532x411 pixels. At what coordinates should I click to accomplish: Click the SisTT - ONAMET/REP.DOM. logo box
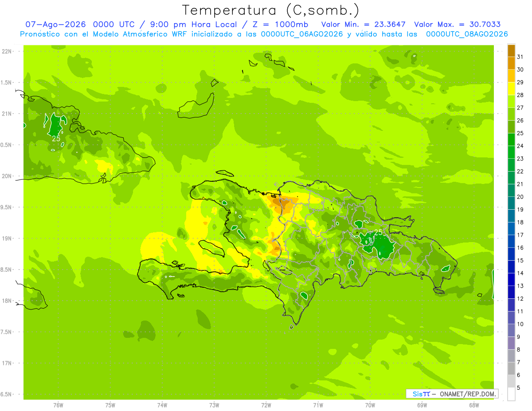point(452,394)
